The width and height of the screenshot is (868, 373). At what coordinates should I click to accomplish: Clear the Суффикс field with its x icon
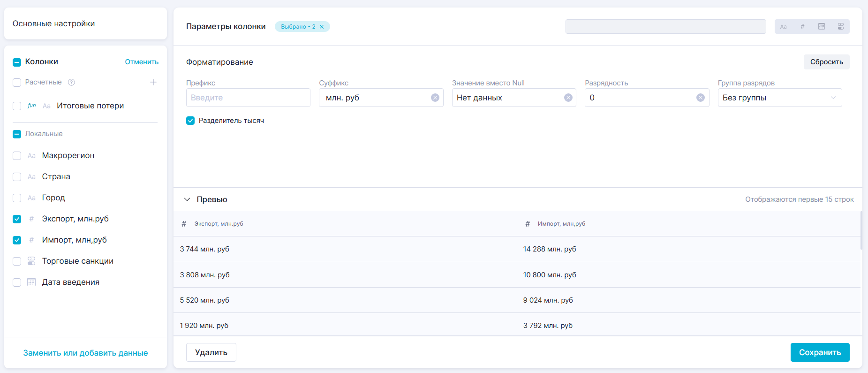(x=435, y=98)
